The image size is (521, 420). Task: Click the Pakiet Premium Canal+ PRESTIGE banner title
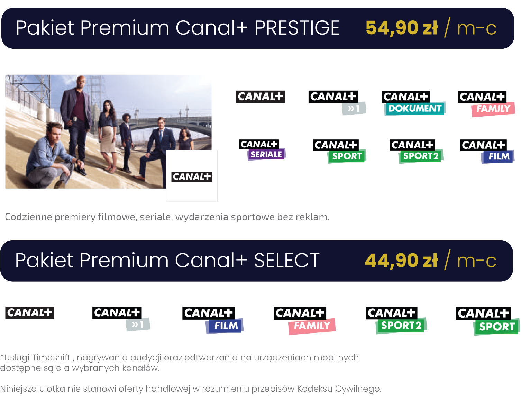177,28
